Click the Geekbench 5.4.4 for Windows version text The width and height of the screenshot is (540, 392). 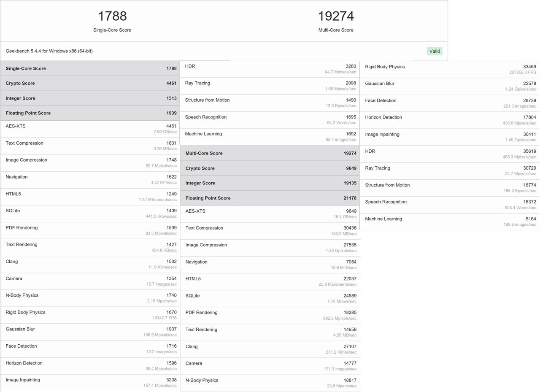tap(49, 51)
